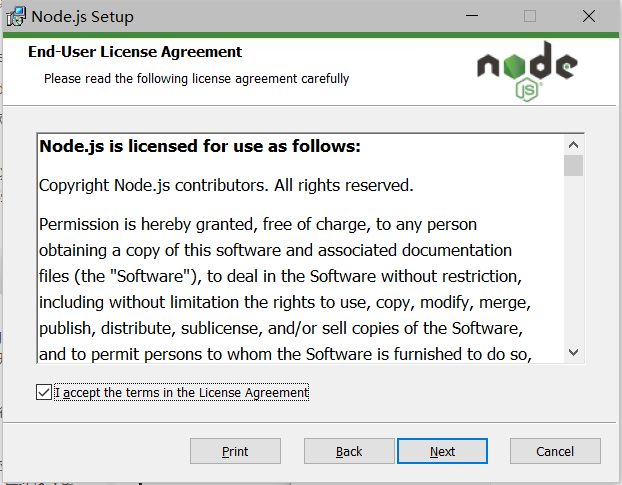Viewport: 622px width, 485px height.
Task: Cancel the Node.js installation
Action: (x=555, y=451)
